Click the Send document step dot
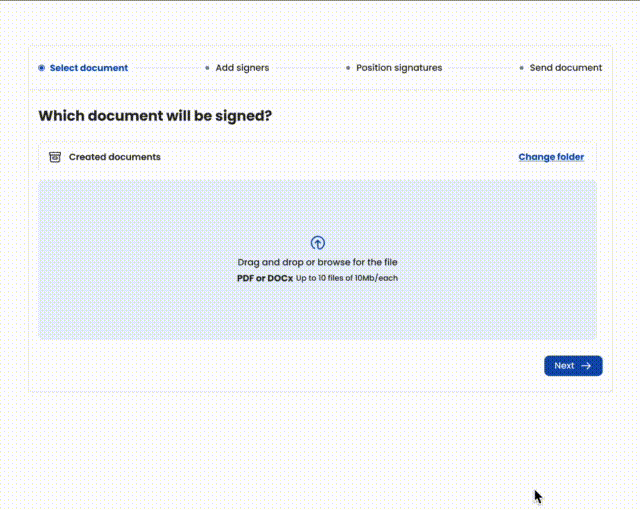This screenshot has height=510, width=640. pos(521,68)
